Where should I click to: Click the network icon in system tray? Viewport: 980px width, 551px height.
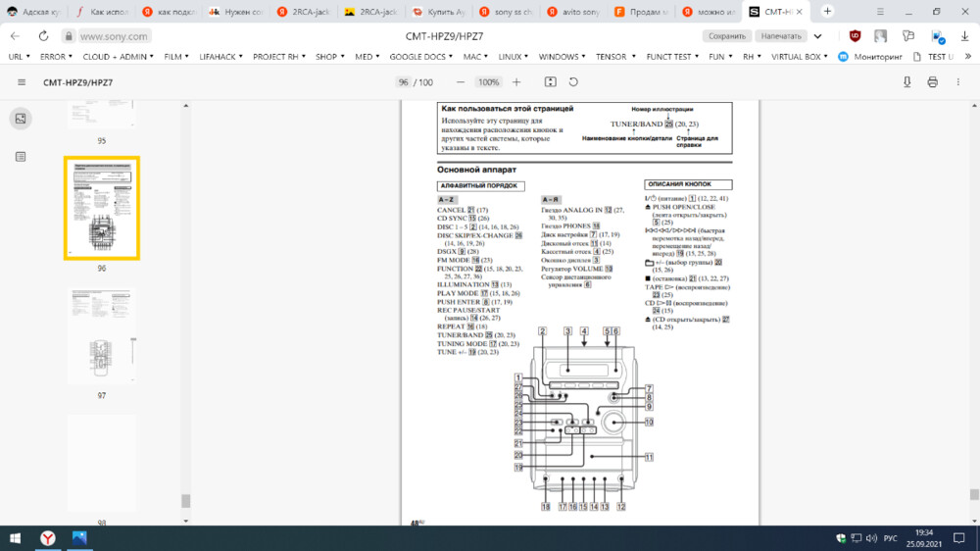pyautogui.click(x=857, y=538)
